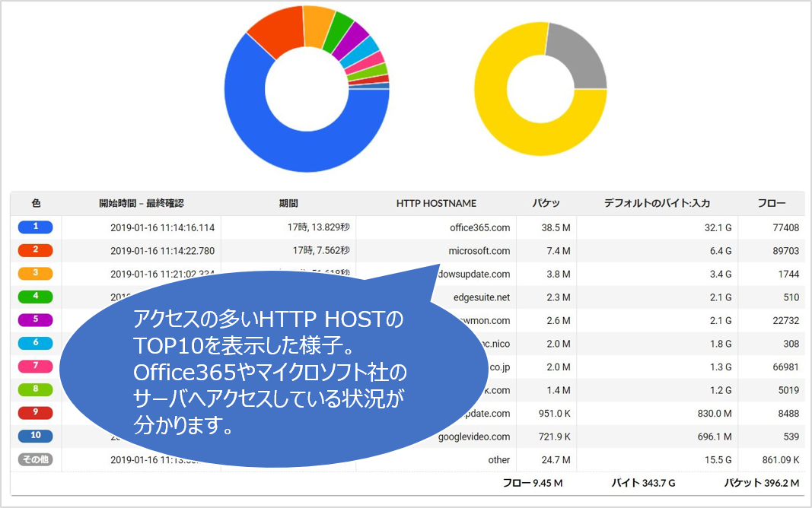Image resolution: width=812 pixels, height=508 pixels.
Task: Select the lime green number 8 badge
Action: click(35, 390)
